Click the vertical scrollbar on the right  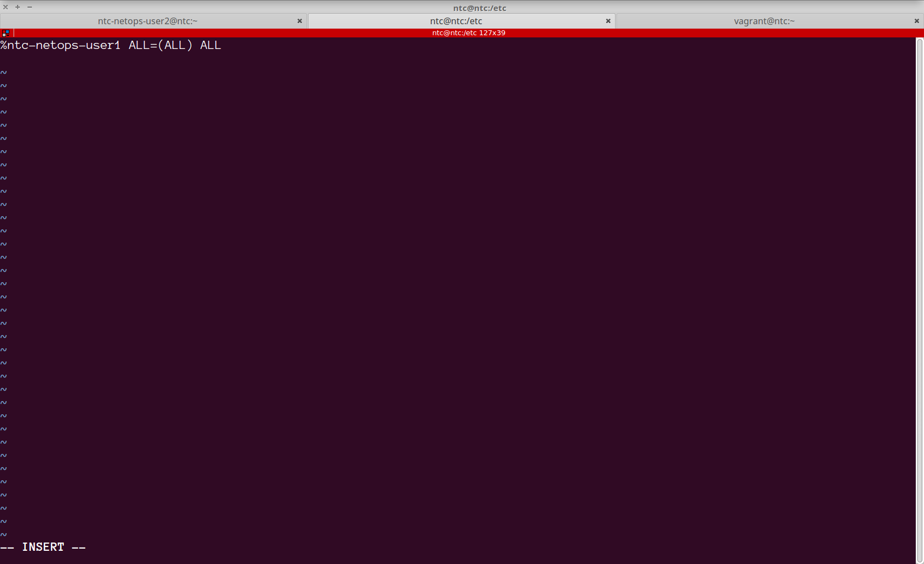click(x=919, y=297)
